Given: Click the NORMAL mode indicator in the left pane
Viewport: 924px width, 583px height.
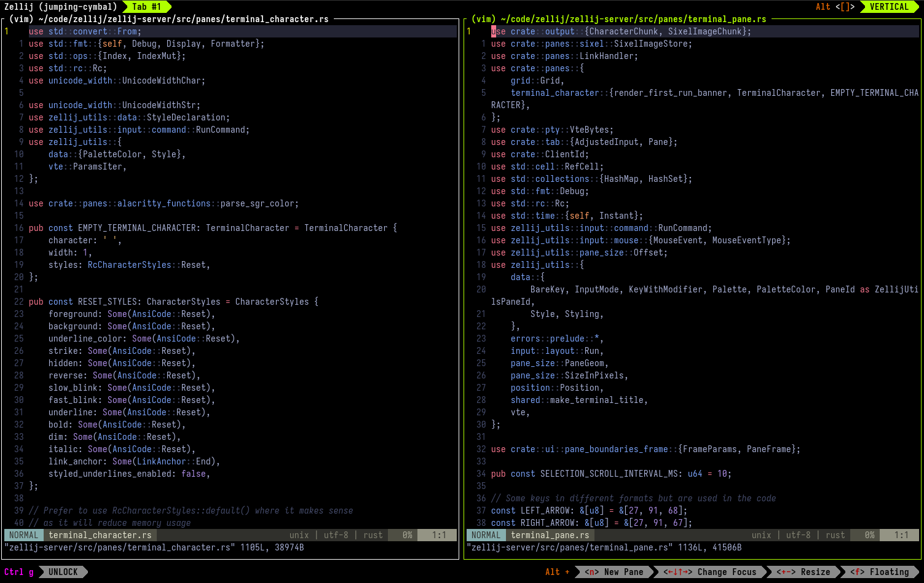Looking at the screenshot, I should pyautogui.click(x=24, y=535).
